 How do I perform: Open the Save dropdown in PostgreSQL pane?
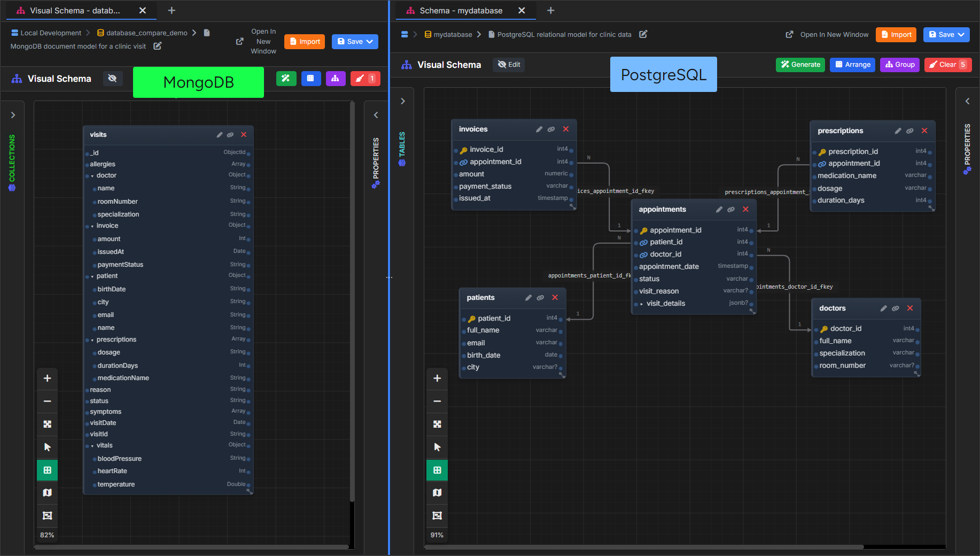(961, 35)
